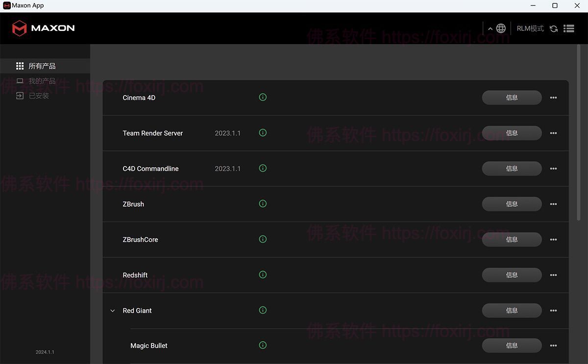The width and height of the screenshot is (588, 364).
Task: Collapse the Red Giant product group
Action: pos(113,311)
